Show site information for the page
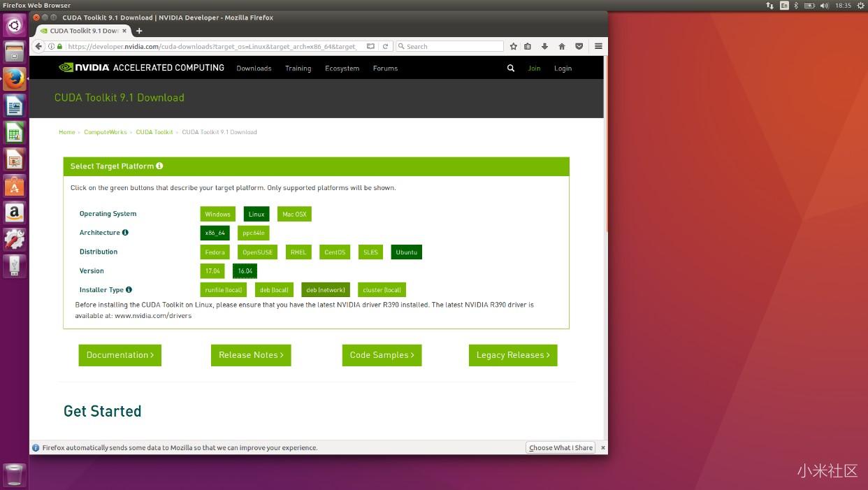This screenshot has width=868, height=490. (x=52, y=47)
